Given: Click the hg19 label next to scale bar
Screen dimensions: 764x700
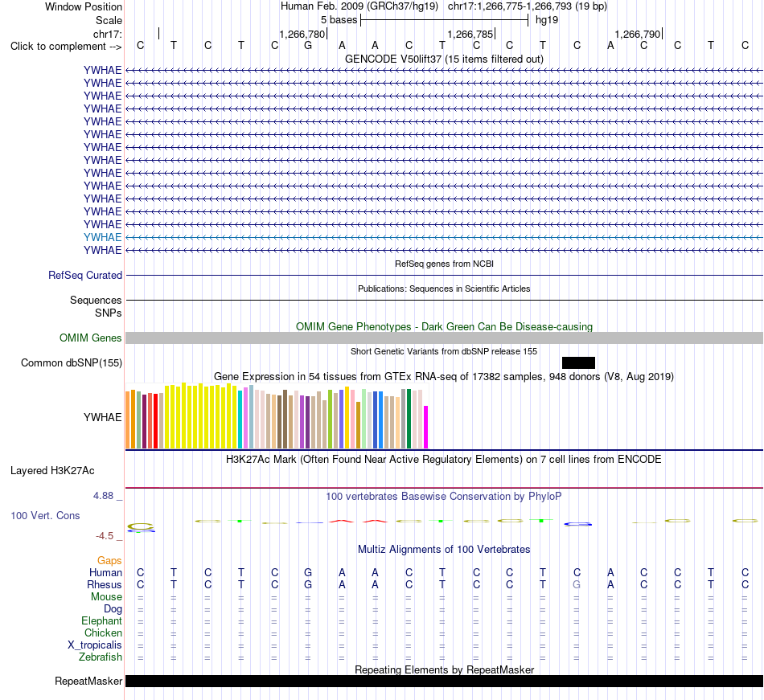Looking at the screenshot, I should tap(547, 20).
